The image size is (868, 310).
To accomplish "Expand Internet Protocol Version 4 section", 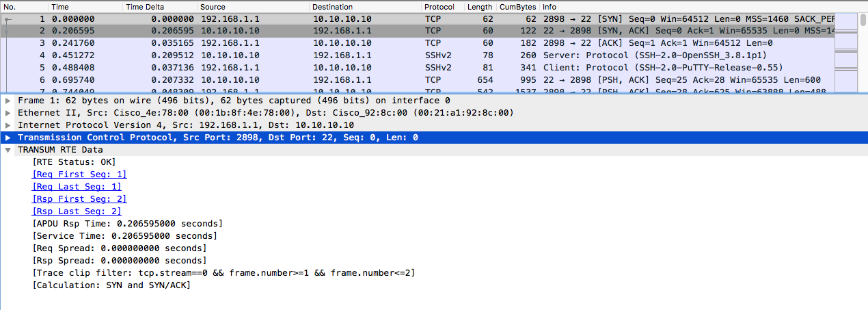I will click(8, 125).
